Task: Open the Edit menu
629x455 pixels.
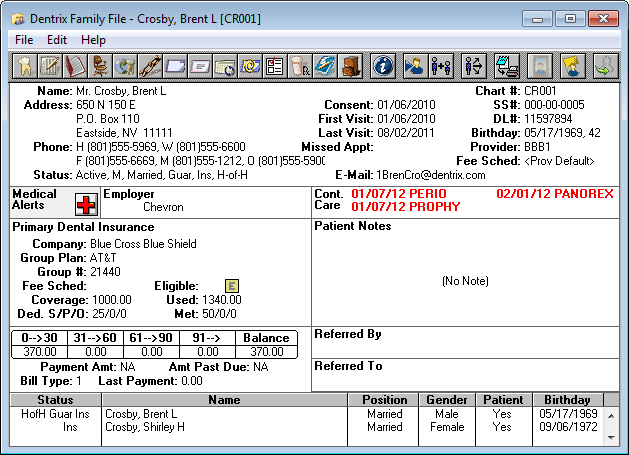Action: tap(57, 40)
